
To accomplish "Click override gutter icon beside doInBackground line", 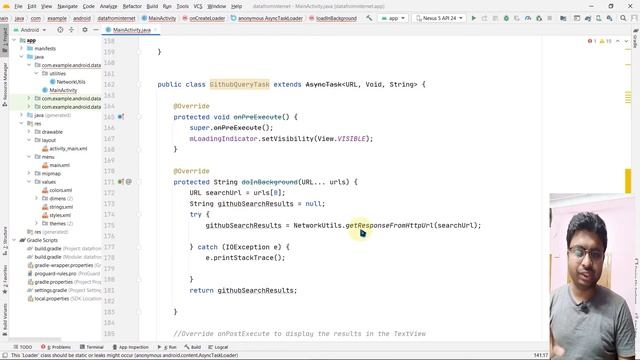I will 120,182.
